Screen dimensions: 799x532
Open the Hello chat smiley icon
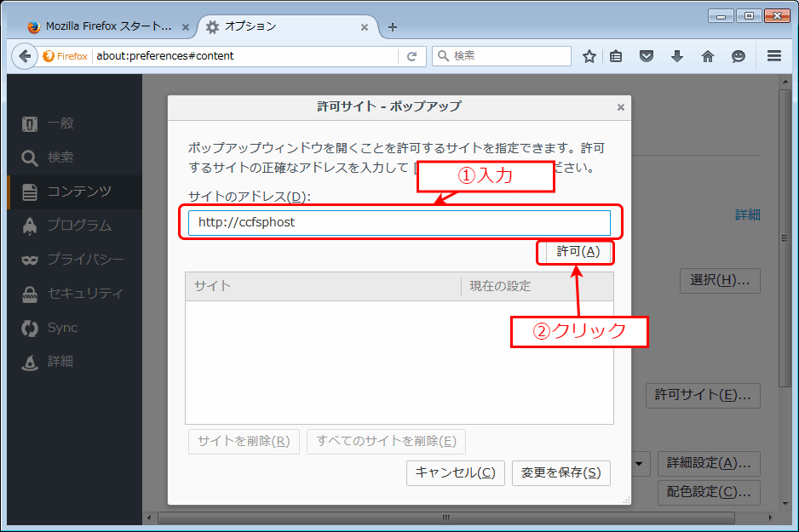(x=738, y=56)
